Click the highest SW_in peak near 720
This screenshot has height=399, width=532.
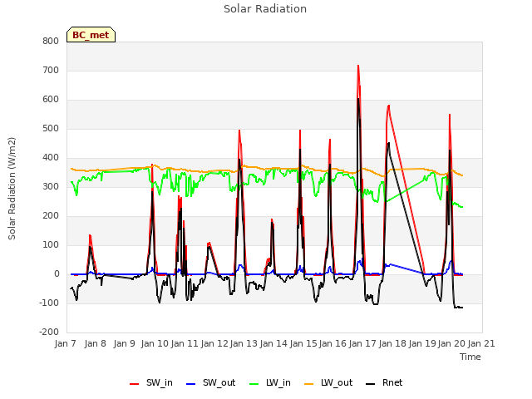(x=358, y=66)
